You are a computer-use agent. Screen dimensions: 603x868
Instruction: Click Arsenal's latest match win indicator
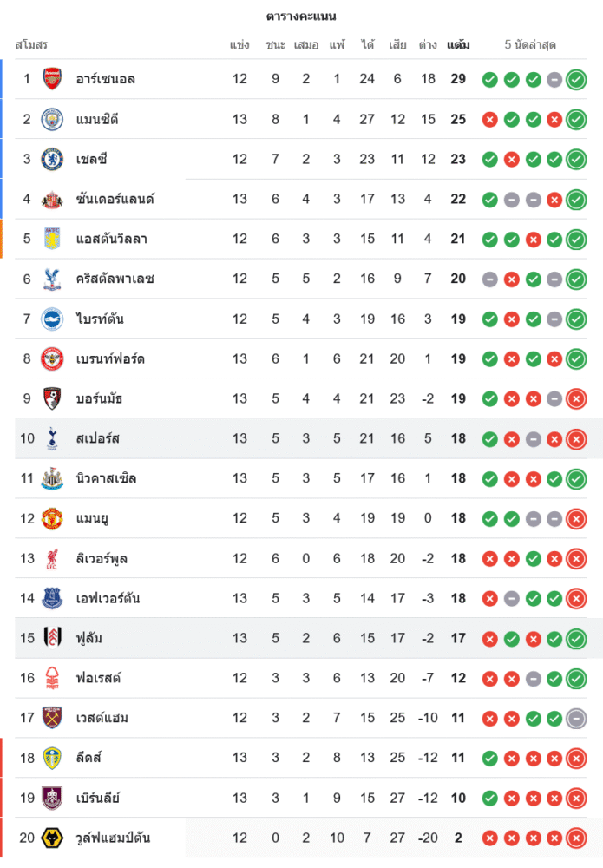[x=576, y=79]
